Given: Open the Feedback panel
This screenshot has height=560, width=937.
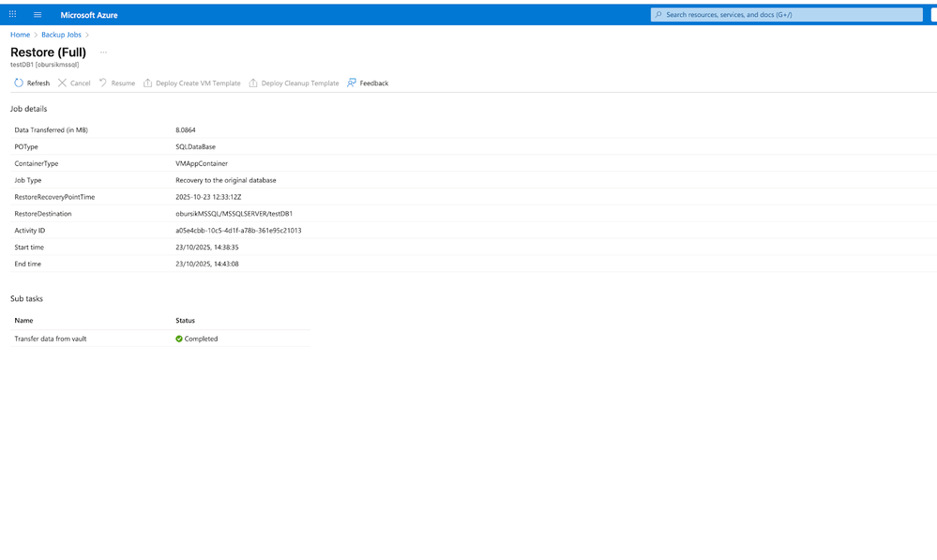Looking at the screenshot, I should point(368,83).
